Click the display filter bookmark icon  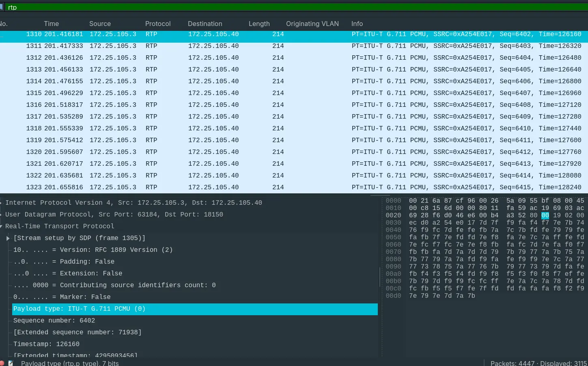click(x=2, y=7)
